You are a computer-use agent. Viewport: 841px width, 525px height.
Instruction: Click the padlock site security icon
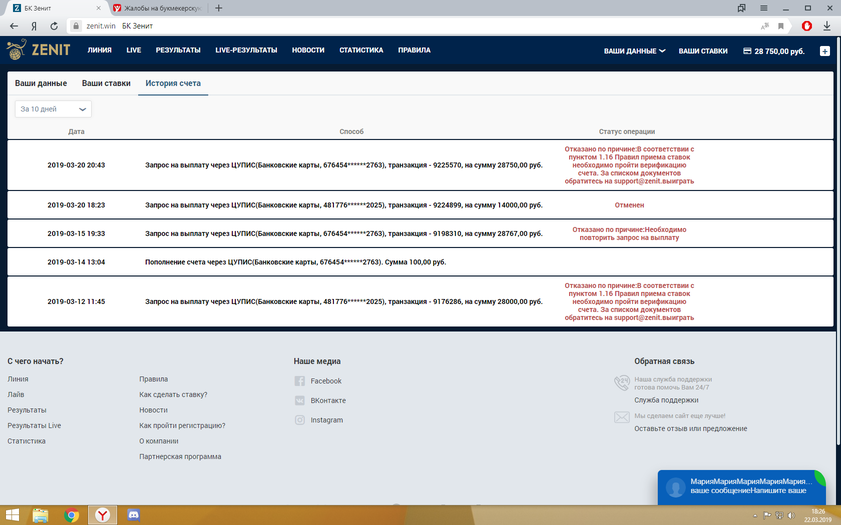tap(76, 26)
